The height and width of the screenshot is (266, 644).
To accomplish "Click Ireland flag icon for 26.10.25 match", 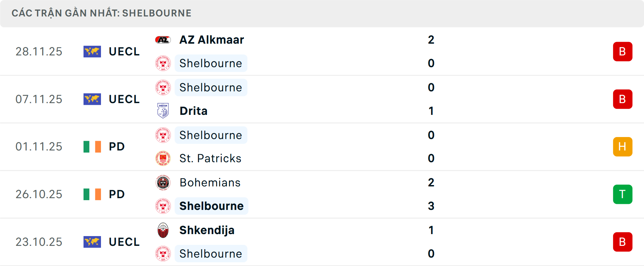I will pyautogui.click(x=92, y=194).
